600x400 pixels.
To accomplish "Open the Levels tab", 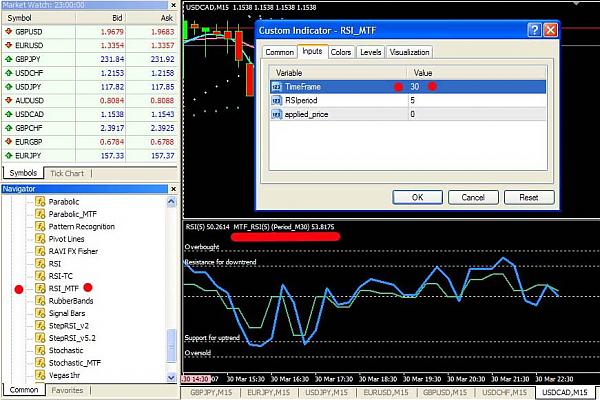I will [370, 52].
